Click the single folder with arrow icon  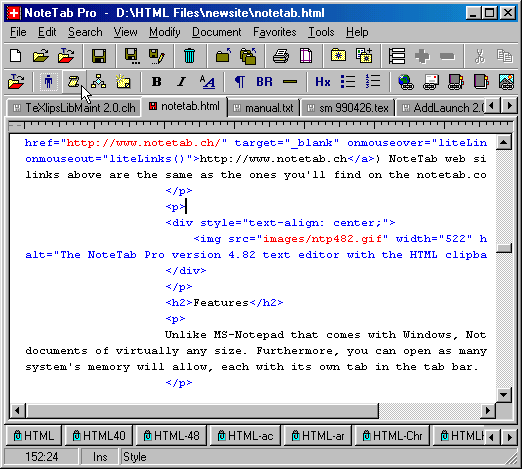[223, 56]
